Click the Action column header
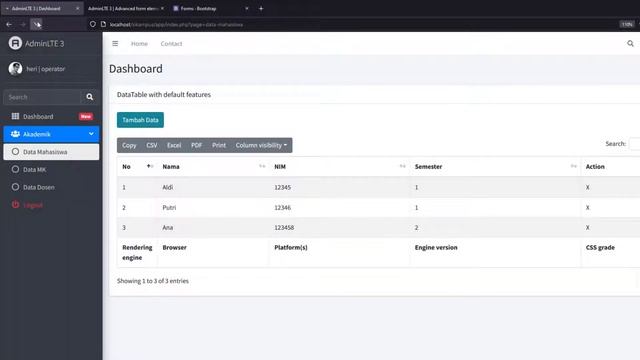This screenshot has width=640, height=360. tap(595, 167)
